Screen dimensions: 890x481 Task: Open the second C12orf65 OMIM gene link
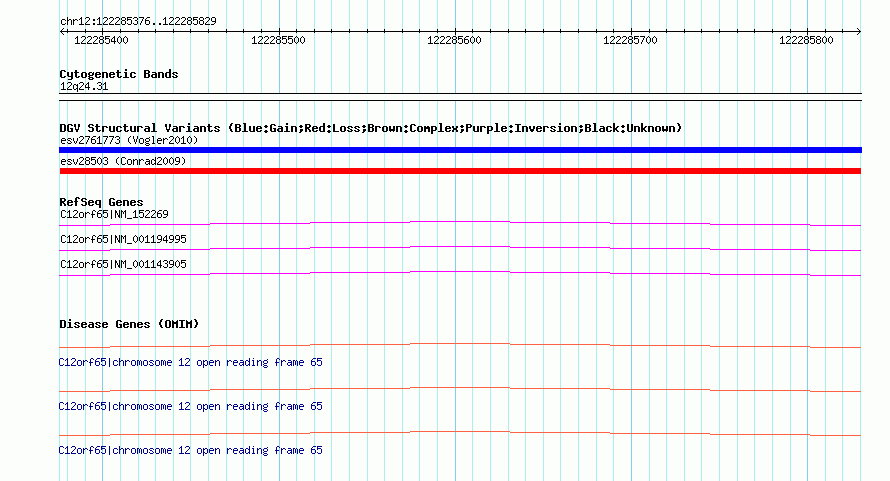pos(191,407)
